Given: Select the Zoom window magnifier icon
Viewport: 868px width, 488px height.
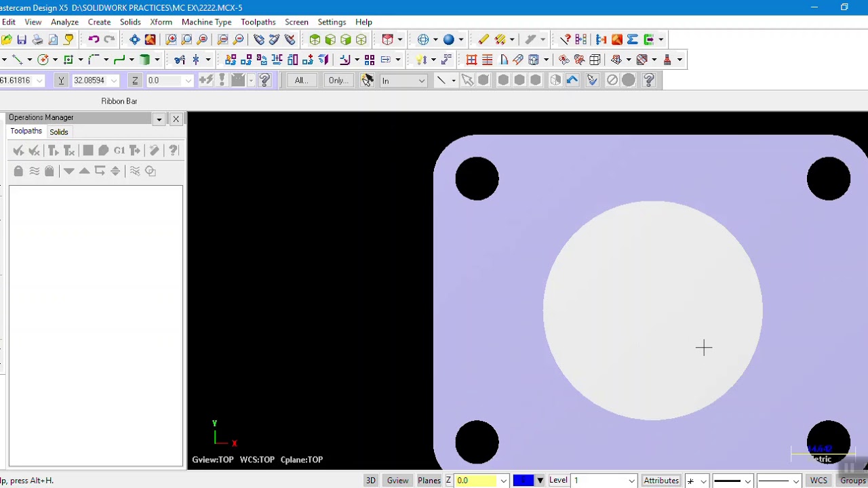Looking at the screenshot, I should click(171, 40).
